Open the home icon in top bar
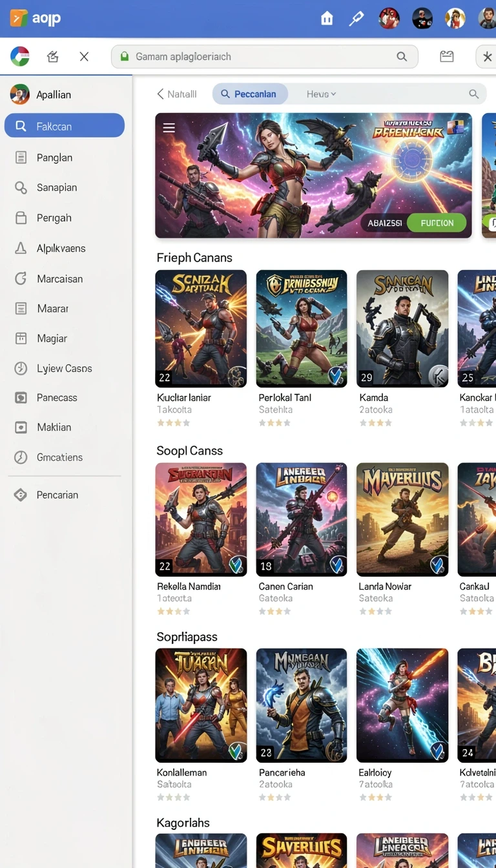Image resolution: width=496 pixels, height=868 pixels. tap(327, 19)
